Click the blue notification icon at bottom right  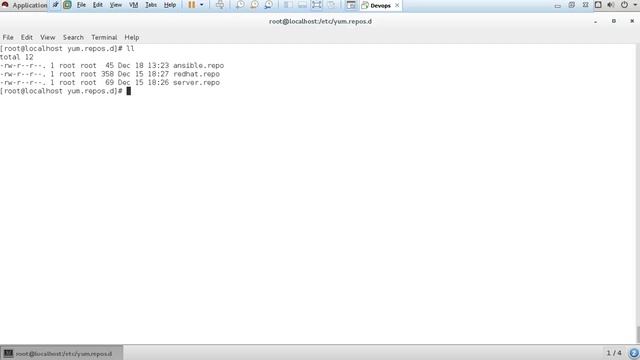click(x=634, y=353)
